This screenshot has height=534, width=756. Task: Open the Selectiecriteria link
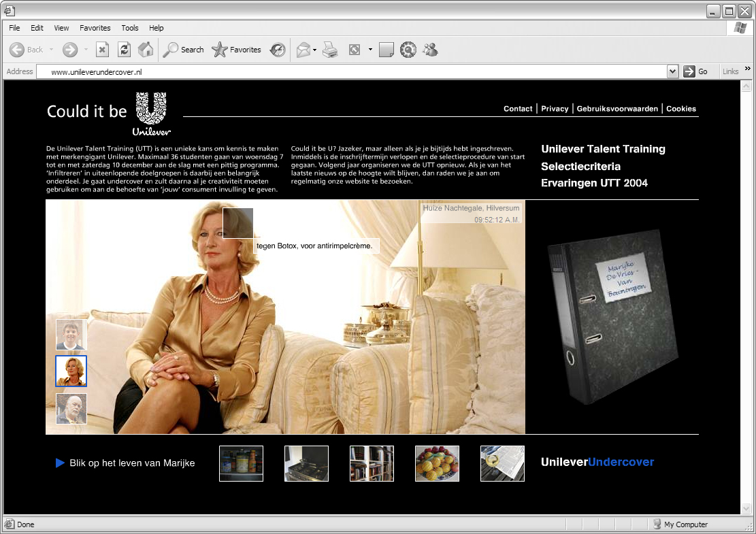[580, 166]
